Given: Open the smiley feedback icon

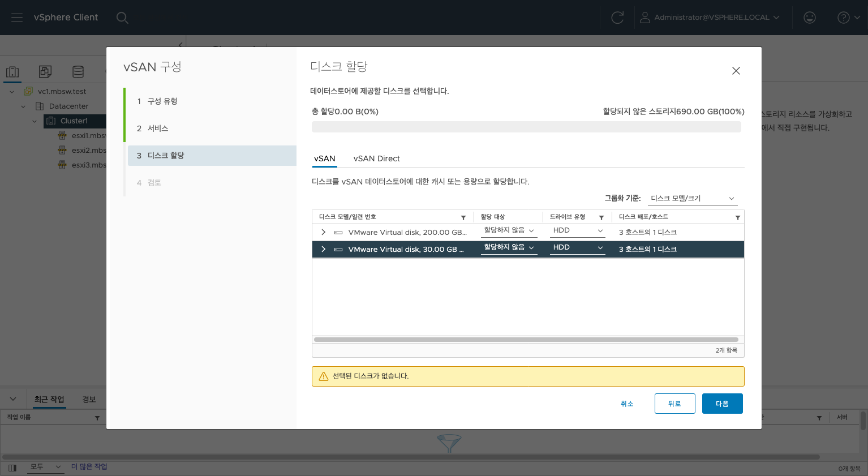Looking at the screenshot, I should [x=810, y=18].
